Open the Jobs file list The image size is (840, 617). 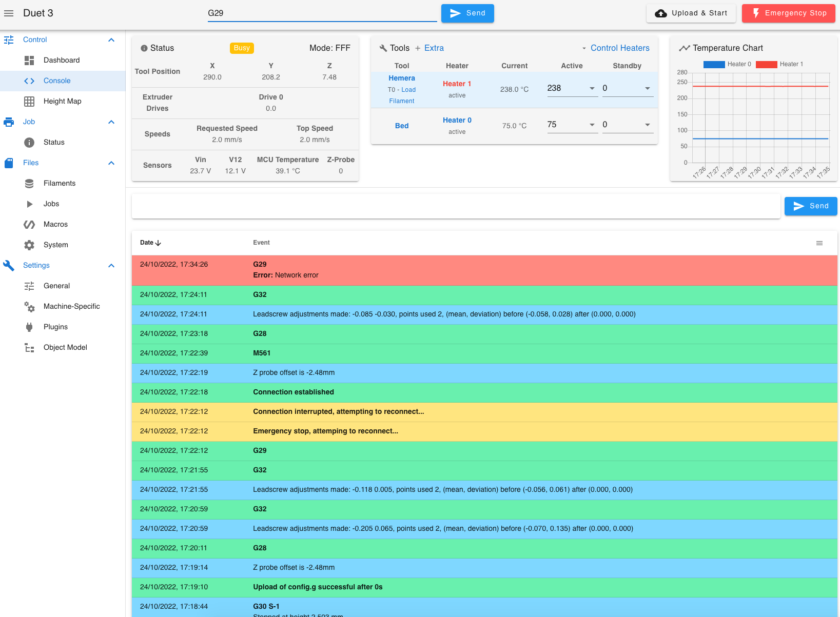coord(63,204)
